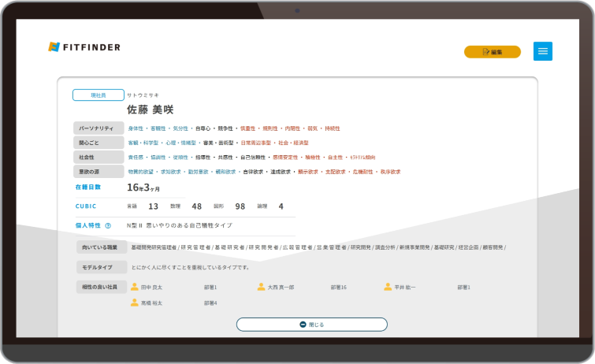Click the 競争性 trait
The image size is (595, 364).
225,128
